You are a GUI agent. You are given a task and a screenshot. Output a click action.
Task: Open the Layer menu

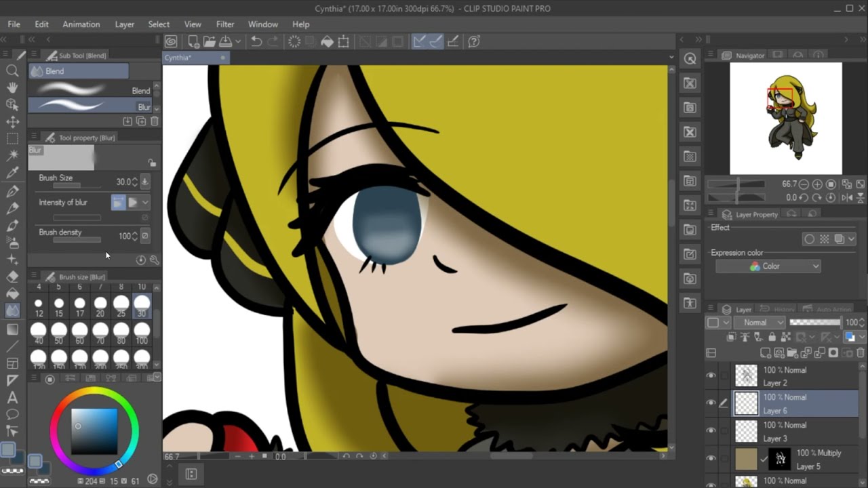125,24
